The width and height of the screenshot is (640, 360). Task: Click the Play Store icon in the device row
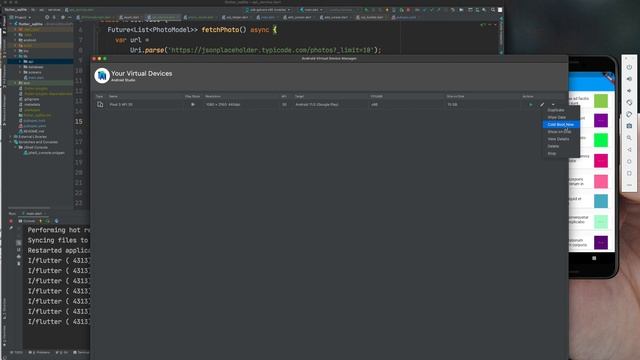(x=193, y=104)
